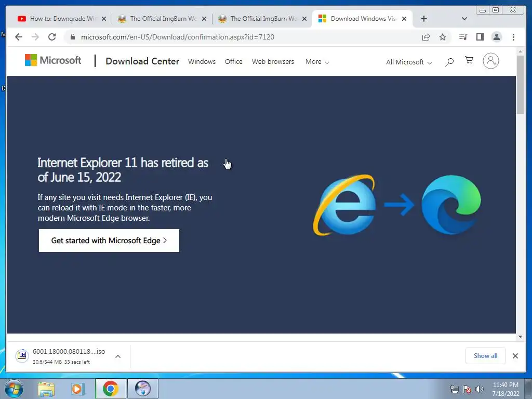
Task: Open the Web browsers menu item
Action: tap(273, 62)
